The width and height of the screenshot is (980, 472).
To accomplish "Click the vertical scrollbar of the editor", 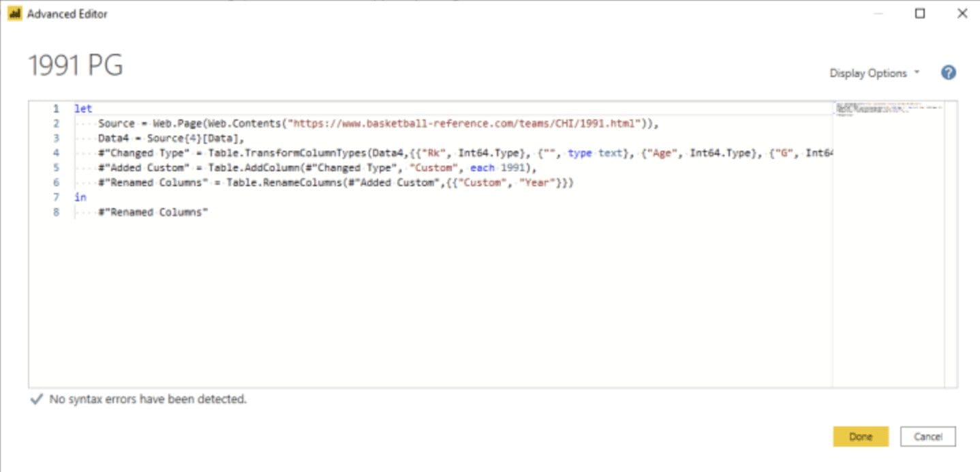I will 950,244.
